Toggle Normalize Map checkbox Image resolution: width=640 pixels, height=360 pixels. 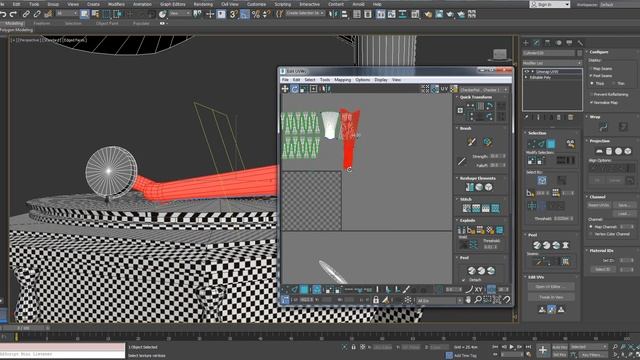click(x=591, y=102)
